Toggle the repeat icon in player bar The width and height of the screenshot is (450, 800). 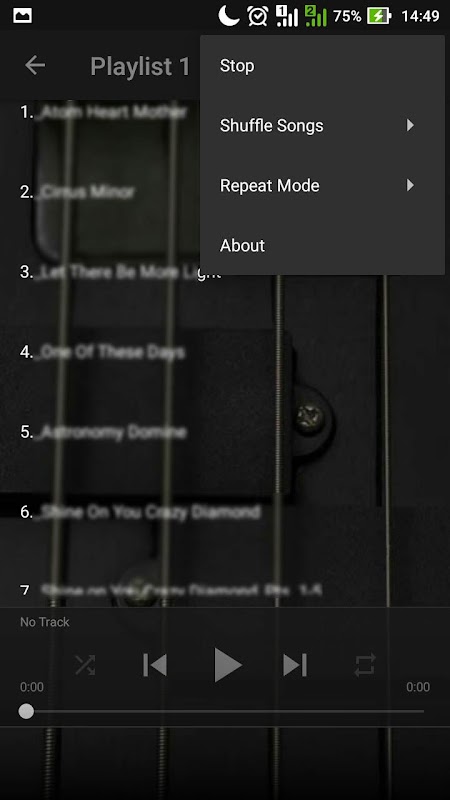[365, 665]
